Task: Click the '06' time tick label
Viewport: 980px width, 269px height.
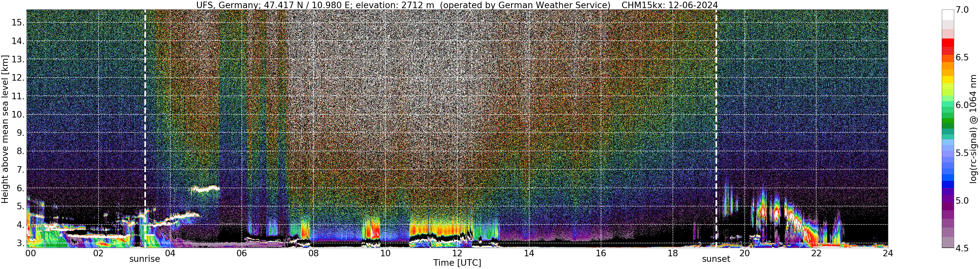Action: click(x=242, y=253)
